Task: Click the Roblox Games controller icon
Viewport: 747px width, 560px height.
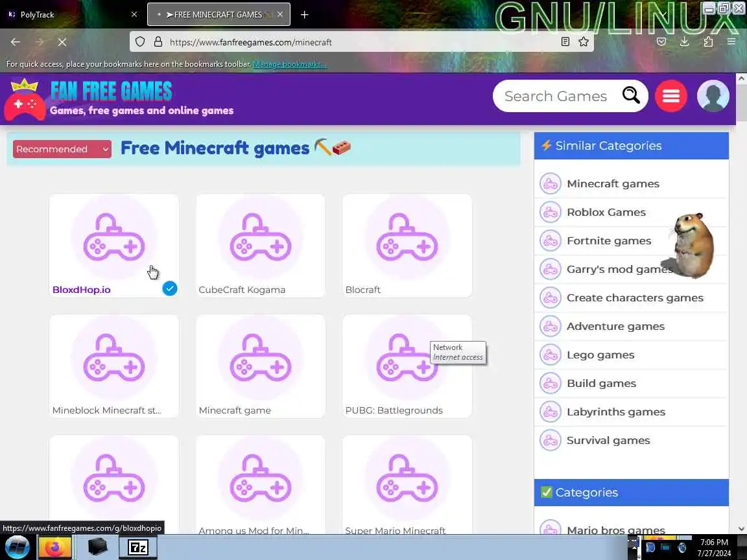Action: pos(551,213)
